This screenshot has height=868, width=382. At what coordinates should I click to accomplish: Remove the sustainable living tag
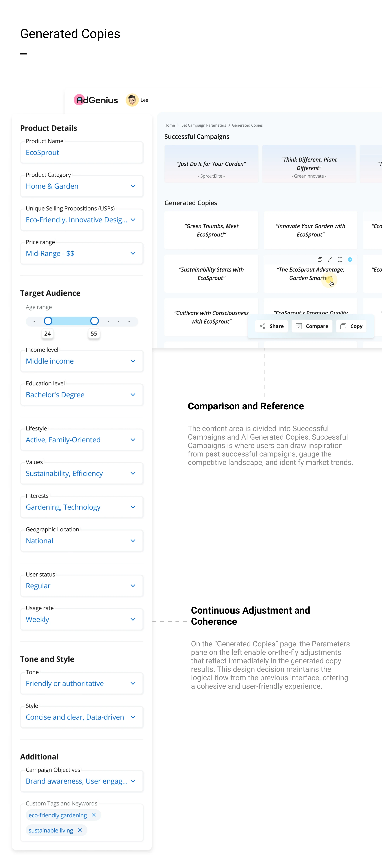pos(80,830)
